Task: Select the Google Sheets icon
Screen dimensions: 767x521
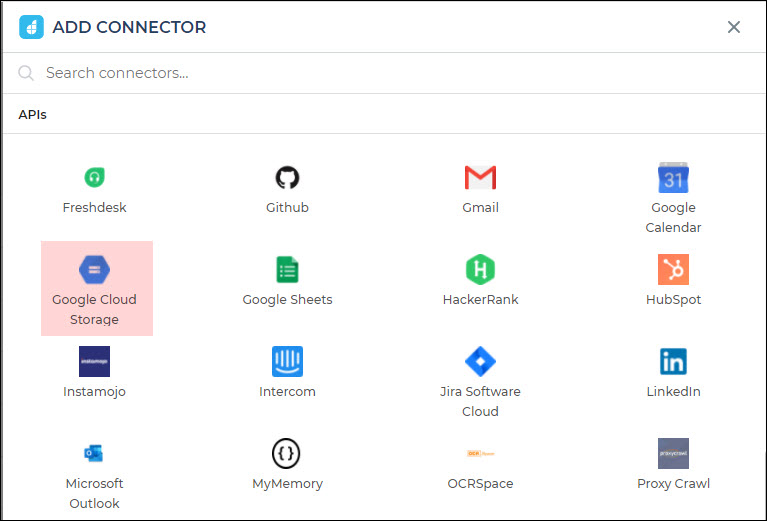Action: (x=287, y=270)
